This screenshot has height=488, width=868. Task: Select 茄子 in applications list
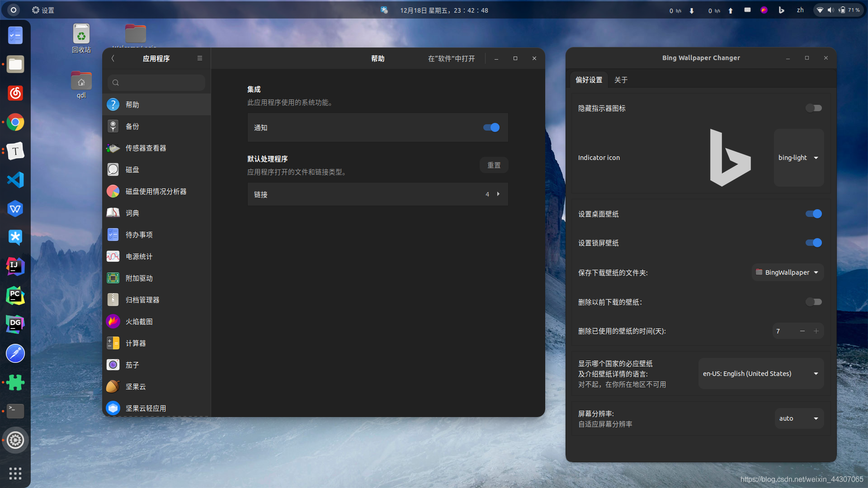157,365
